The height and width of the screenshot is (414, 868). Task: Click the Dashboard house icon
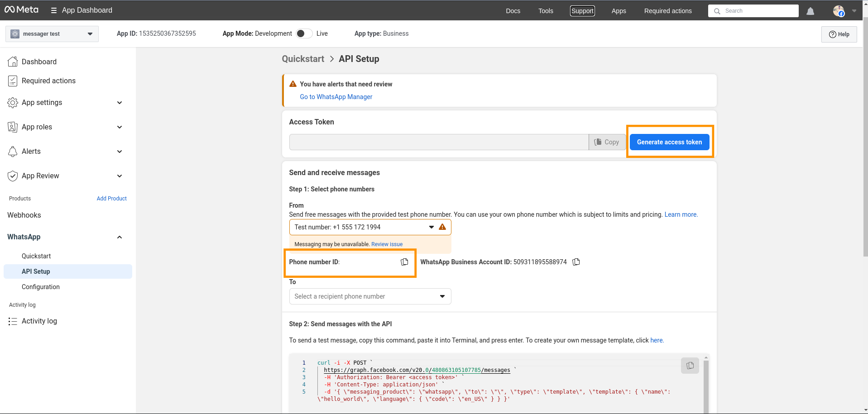pos(13,62)
